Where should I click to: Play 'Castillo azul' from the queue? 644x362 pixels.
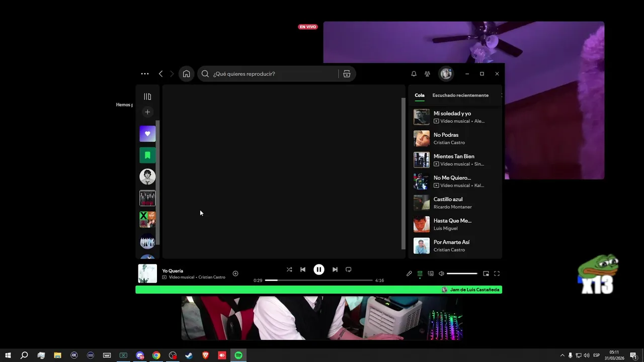pyautogui.click(x=456, y=203)
